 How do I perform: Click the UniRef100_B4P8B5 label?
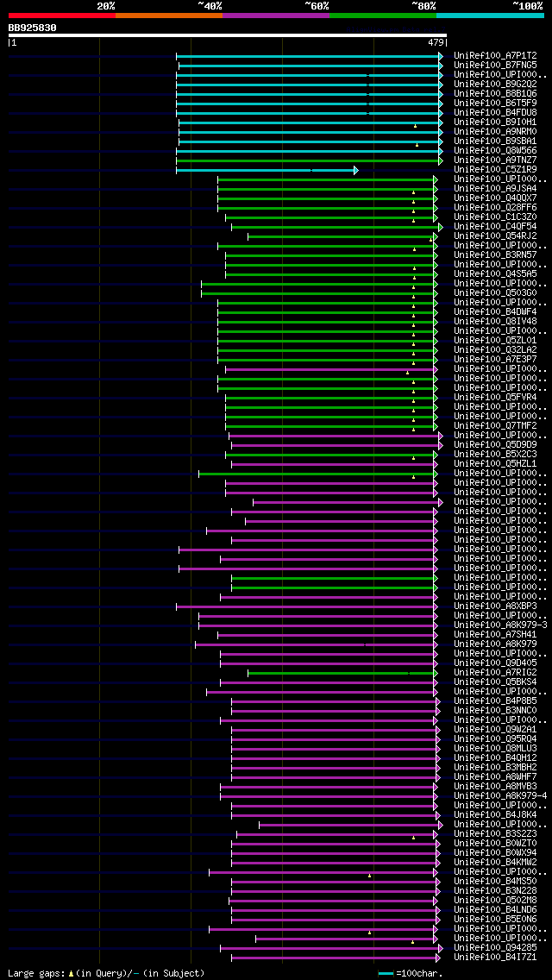point(495,701)
